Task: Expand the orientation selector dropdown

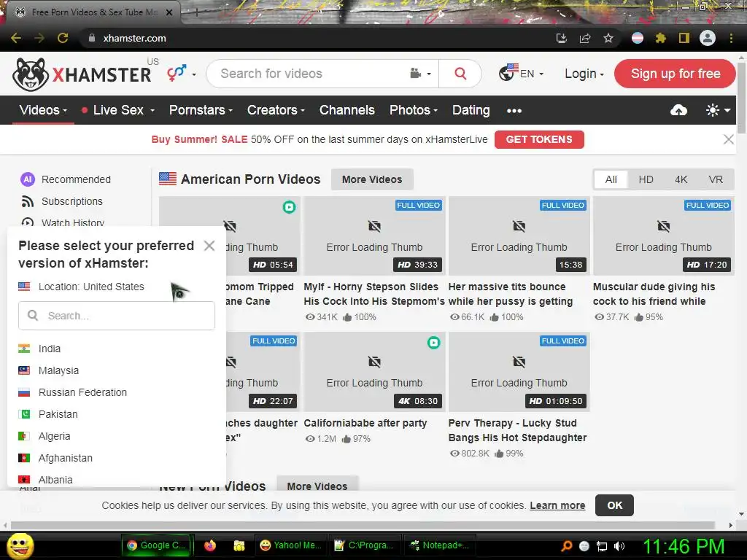Action: pos(182,74)
